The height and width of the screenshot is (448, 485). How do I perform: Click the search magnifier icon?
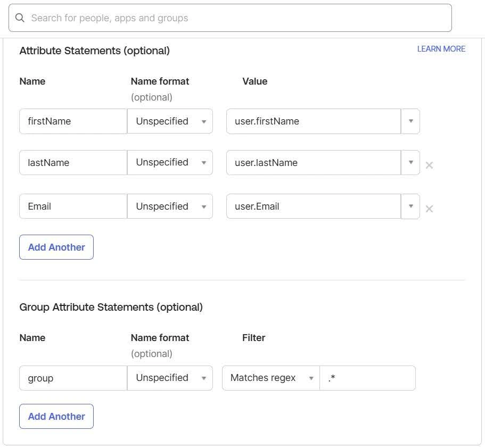[x=20, y=18]
